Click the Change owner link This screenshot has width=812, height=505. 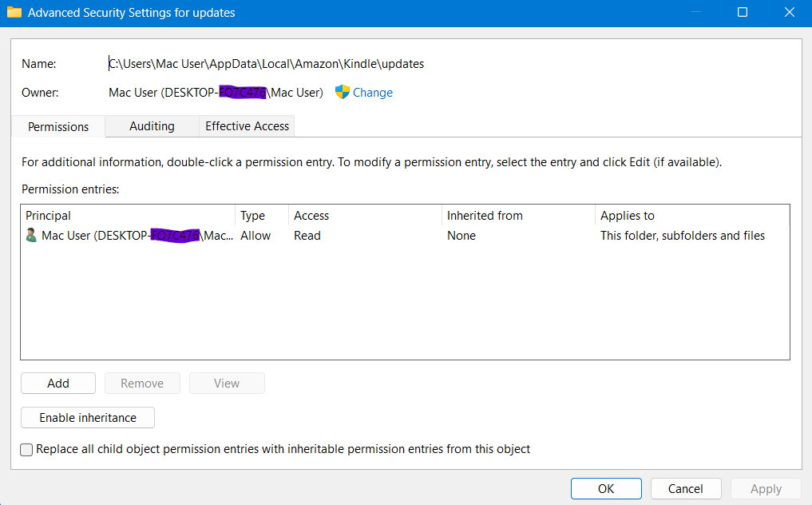(x=373, y=93)
